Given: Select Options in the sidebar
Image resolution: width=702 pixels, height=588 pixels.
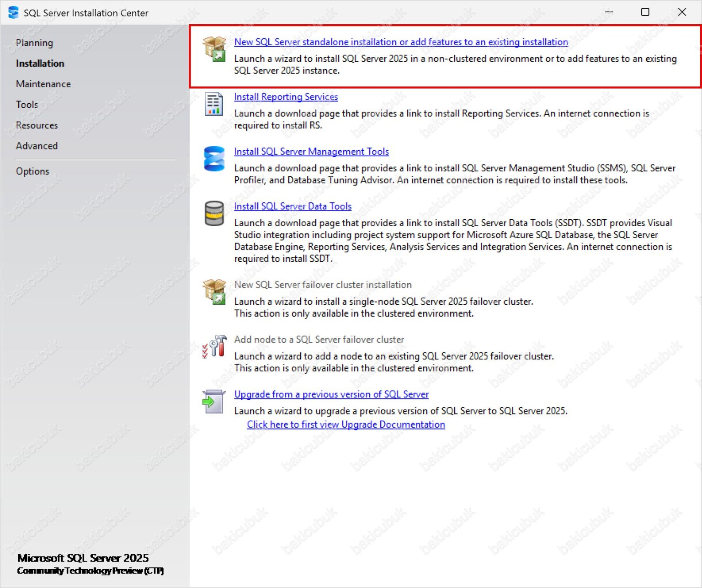Looking at the screenshot, I should point(32,171).
